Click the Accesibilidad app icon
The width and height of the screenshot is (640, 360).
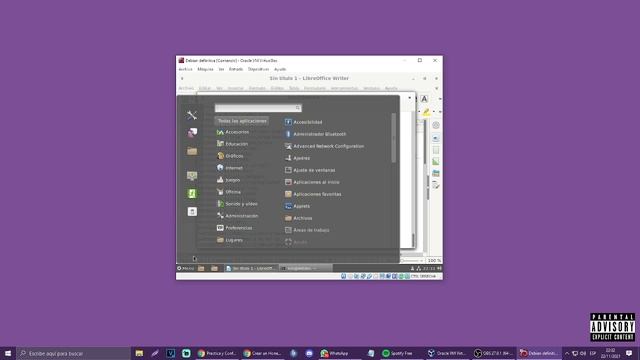pyautogui.click(x=288, y=122)
